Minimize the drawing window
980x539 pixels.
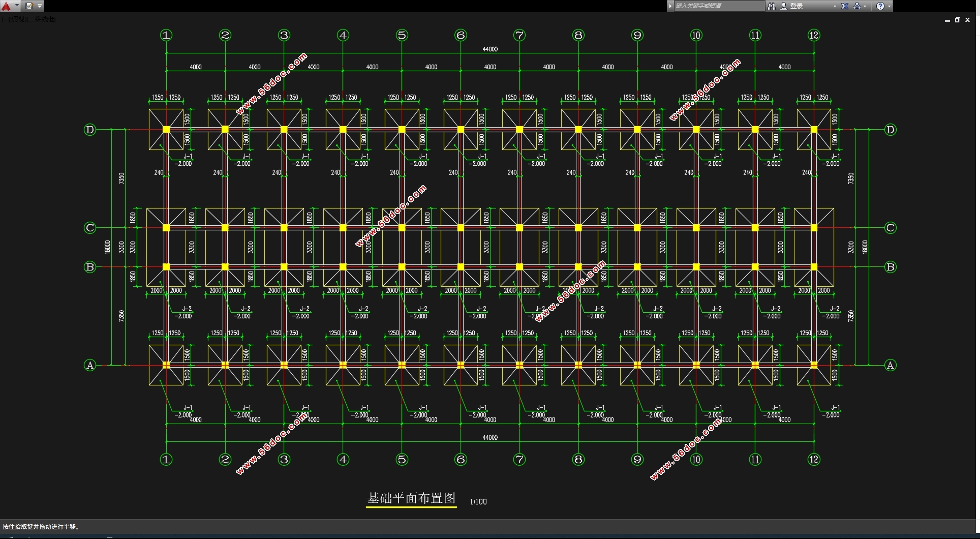click(947, 20)
